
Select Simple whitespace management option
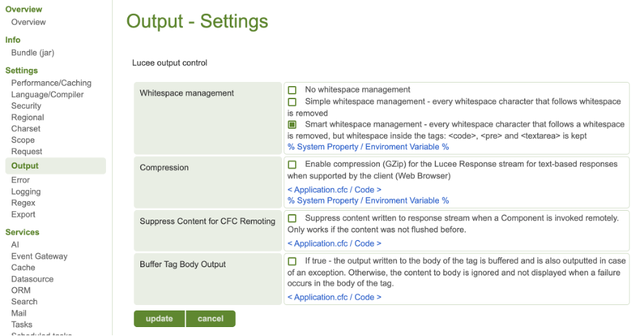click(292, 102)
